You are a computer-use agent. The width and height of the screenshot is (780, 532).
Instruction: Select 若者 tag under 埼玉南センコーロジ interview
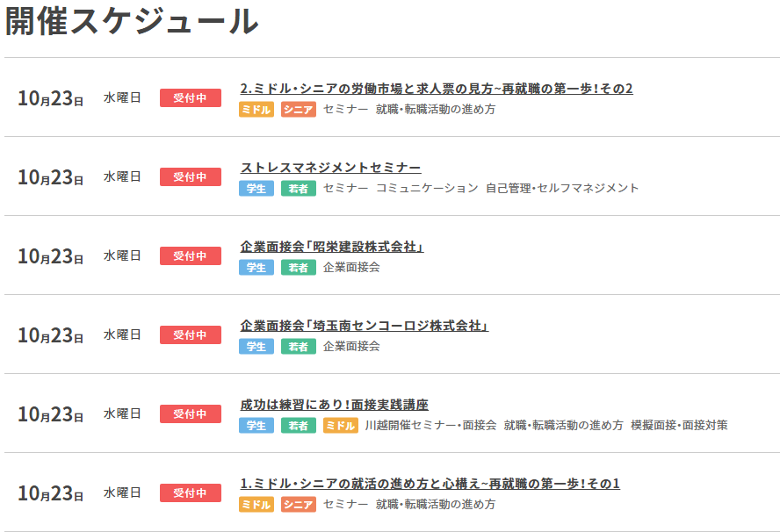point(299,347)
